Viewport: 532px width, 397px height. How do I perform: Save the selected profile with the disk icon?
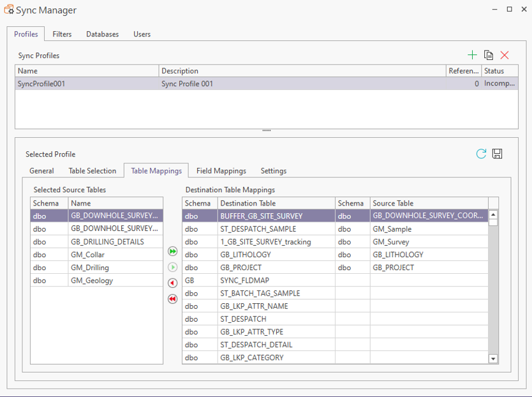click(498, 154)
